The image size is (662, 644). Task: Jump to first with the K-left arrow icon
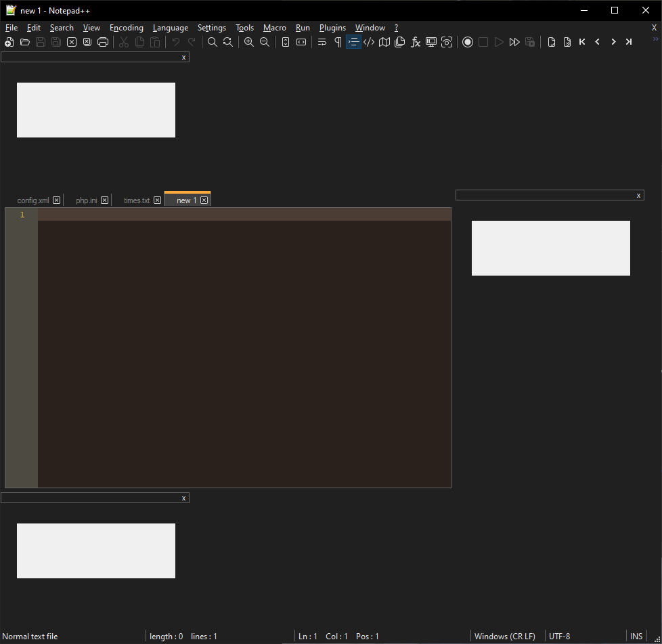tap(582, 42)
